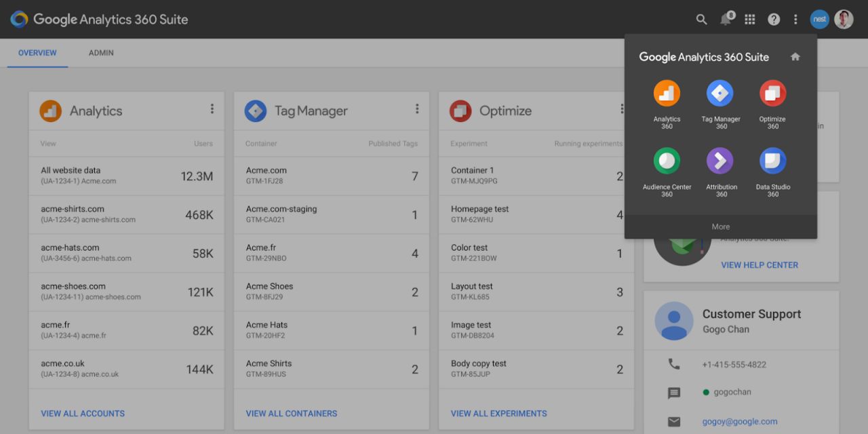This screenshot has height=434, width=868.
Task: Show More products in the suite popup
Action: click(720, 226)
